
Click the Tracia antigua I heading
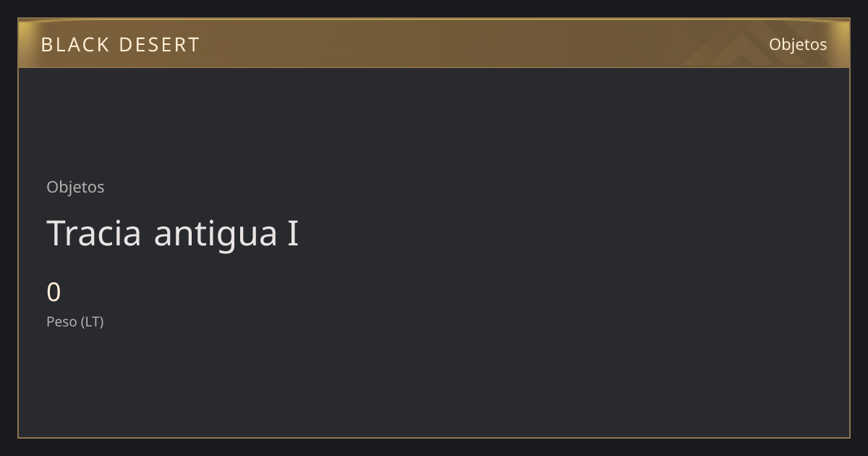click(x=173, y=233)
